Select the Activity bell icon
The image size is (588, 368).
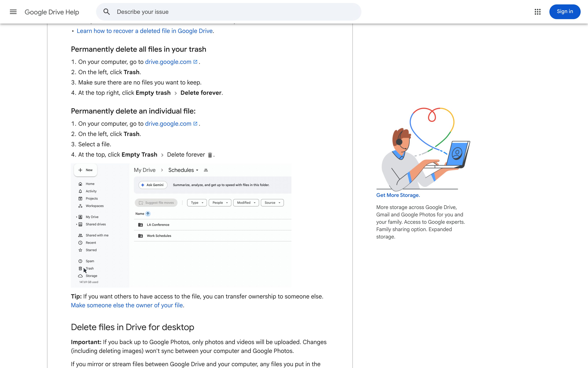pos(80,191)
